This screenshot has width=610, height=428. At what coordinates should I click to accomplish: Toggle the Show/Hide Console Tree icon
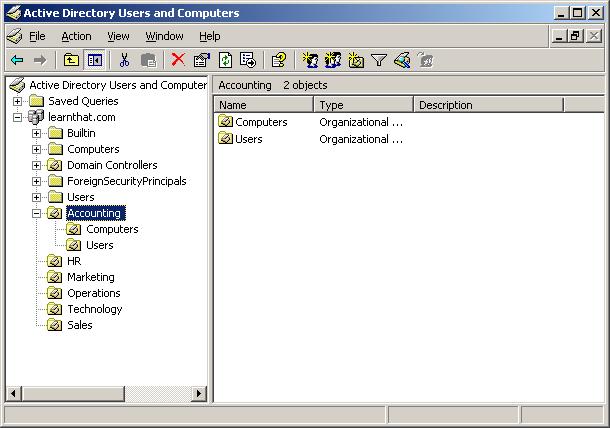tap(95, 60)
